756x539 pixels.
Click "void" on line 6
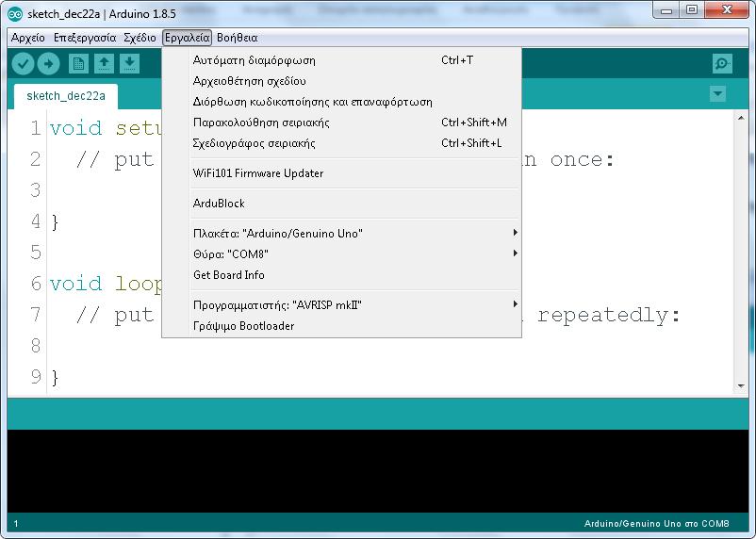(x=76, y=284)
